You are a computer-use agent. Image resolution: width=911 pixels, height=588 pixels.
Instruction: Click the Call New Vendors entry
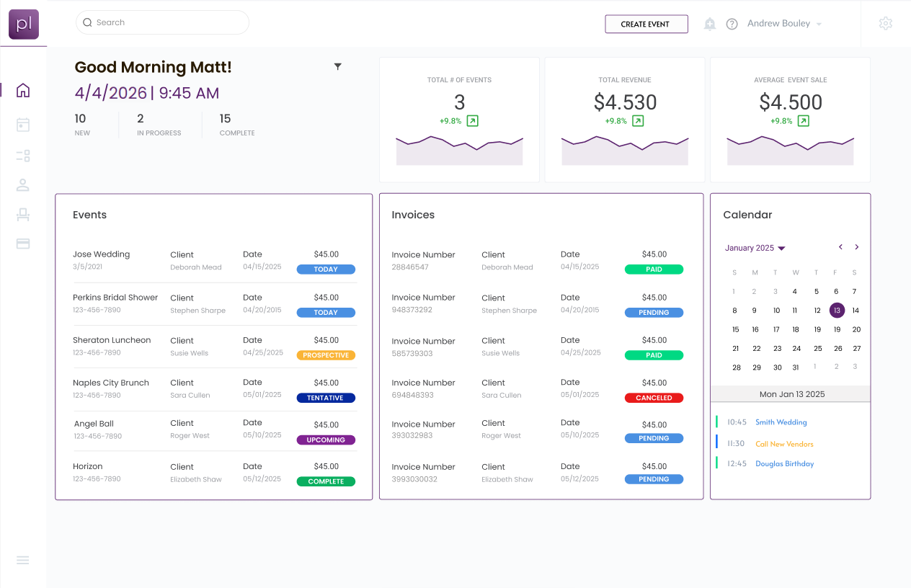784,443
